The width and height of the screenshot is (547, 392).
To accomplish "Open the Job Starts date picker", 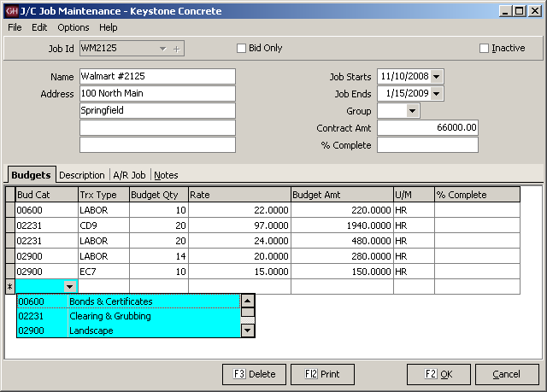I will tap(437, 77).
